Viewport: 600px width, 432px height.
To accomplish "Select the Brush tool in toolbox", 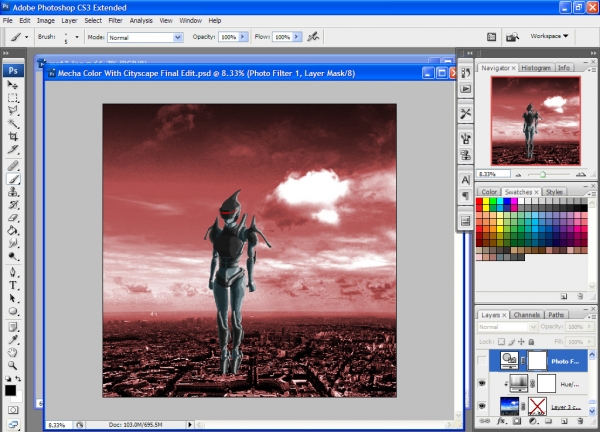I will coord(13,179).
